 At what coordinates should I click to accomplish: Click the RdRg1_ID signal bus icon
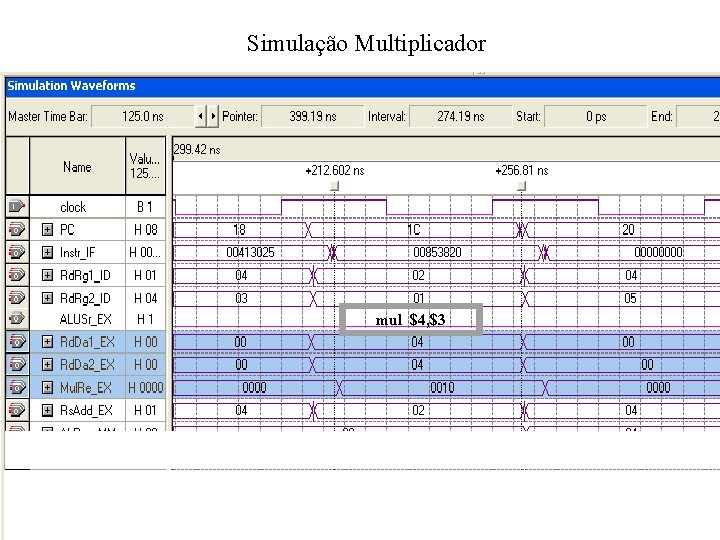coord(17,275)
